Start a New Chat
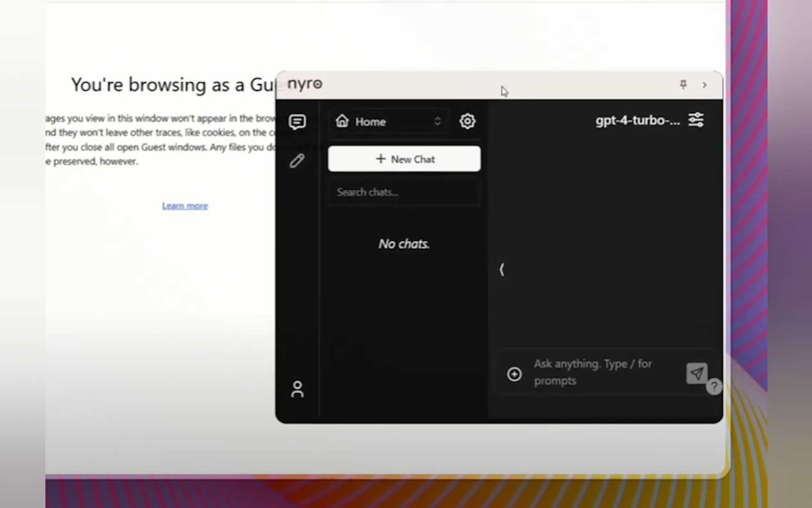The height and width of the screenshot is (508, 812). point(404,159)
